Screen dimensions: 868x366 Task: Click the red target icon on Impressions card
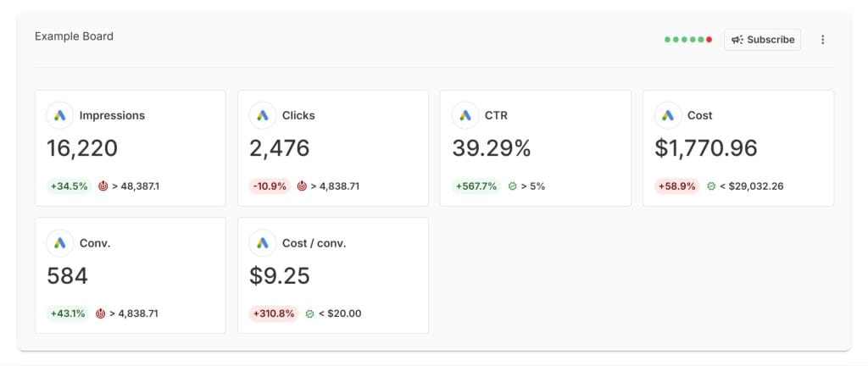coord(103,186)
